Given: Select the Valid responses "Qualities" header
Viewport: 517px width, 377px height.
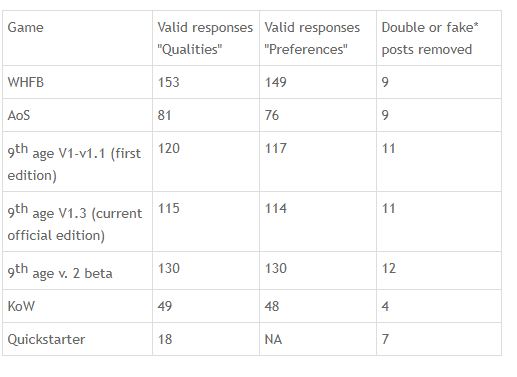Looking at the screenshot, I should [x=206, y=38].
